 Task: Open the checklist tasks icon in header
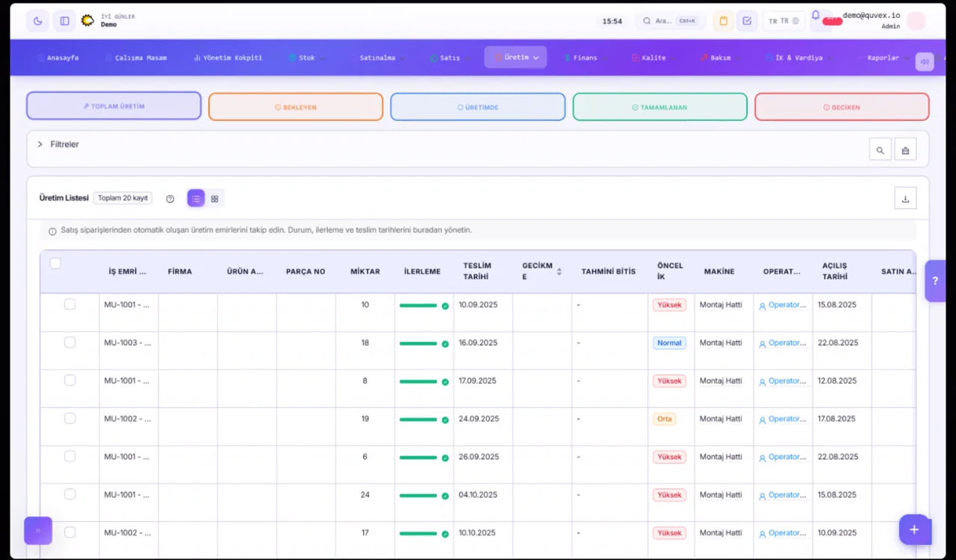747,21
